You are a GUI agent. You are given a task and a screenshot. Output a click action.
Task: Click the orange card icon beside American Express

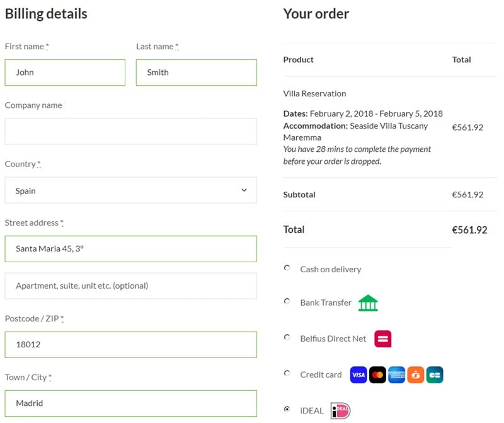pyautogui.click(x=415, y=374)
